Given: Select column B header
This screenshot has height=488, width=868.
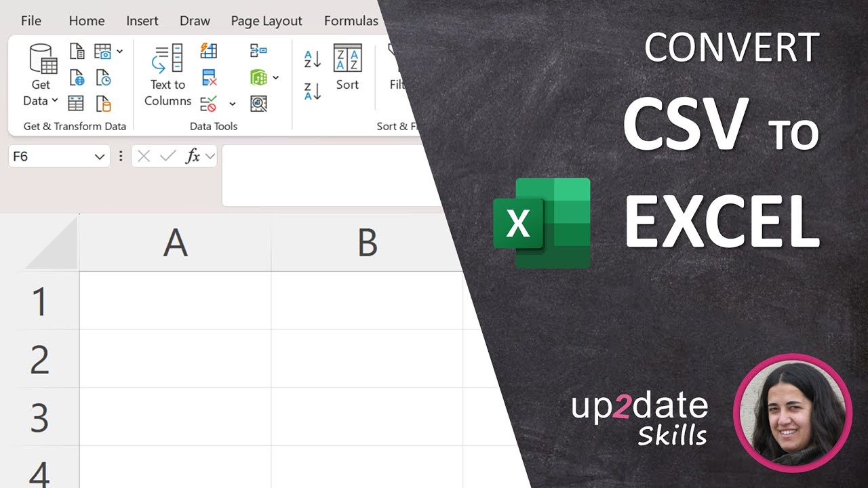Looking at the screenshot, I should pyautogui.click(x=367, y=243).
